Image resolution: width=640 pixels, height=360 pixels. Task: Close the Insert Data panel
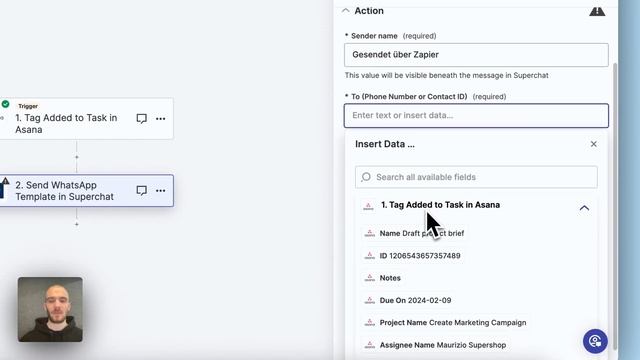coord(593,144)
